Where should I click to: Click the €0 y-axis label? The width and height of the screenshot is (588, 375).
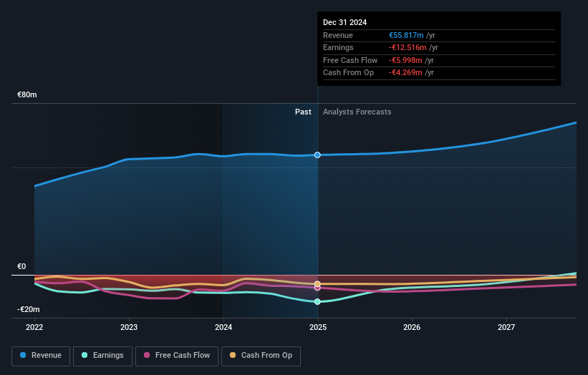pos(21,266)
